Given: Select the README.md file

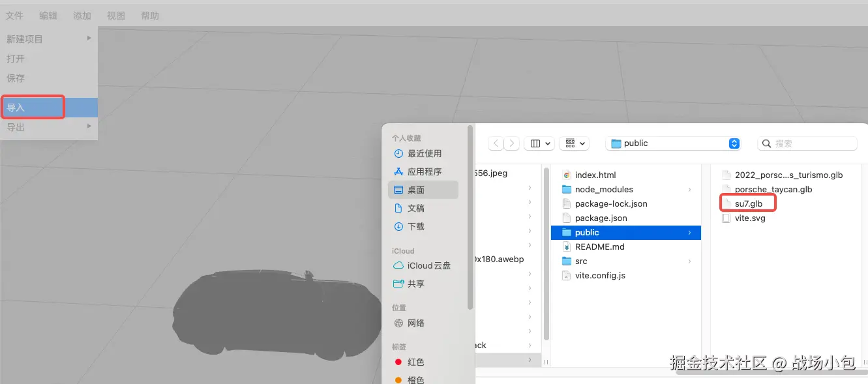Looking at the screenshot, I should click(x=626, y=246).
